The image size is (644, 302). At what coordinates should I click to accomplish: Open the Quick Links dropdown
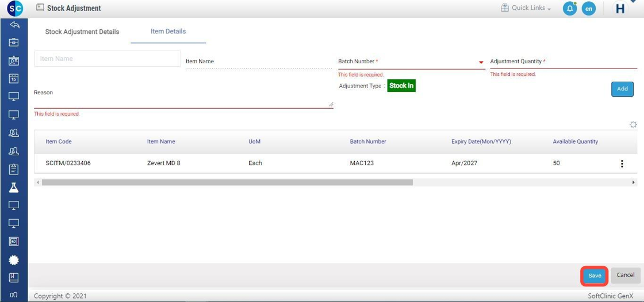526,9
